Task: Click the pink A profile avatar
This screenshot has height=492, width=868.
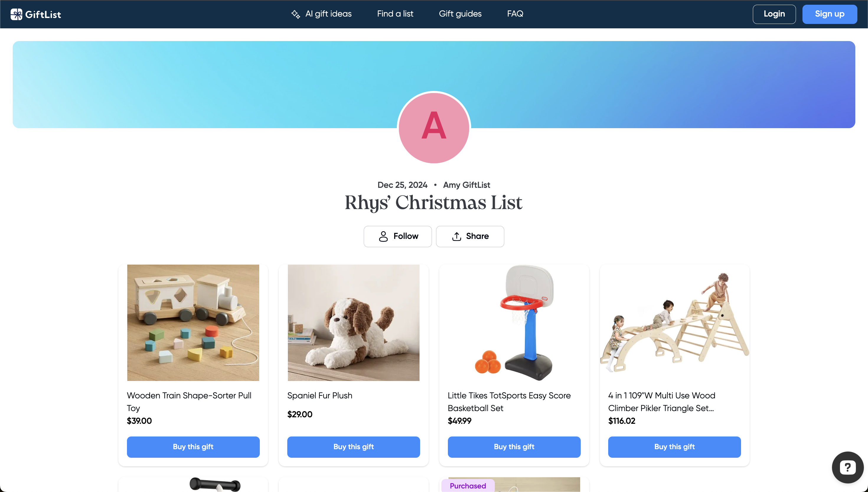Action: 434,128
